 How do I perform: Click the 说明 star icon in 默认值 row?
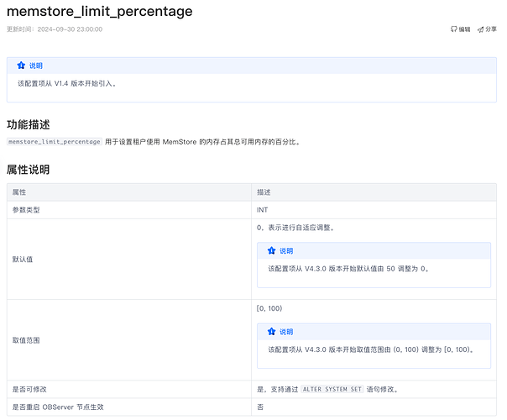(272, 250)
